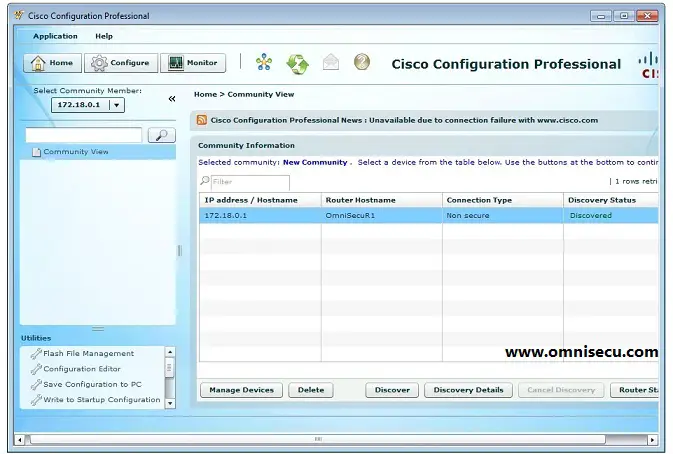
Task: Open Save Configuration to PC utility
Action: point(92,384)
